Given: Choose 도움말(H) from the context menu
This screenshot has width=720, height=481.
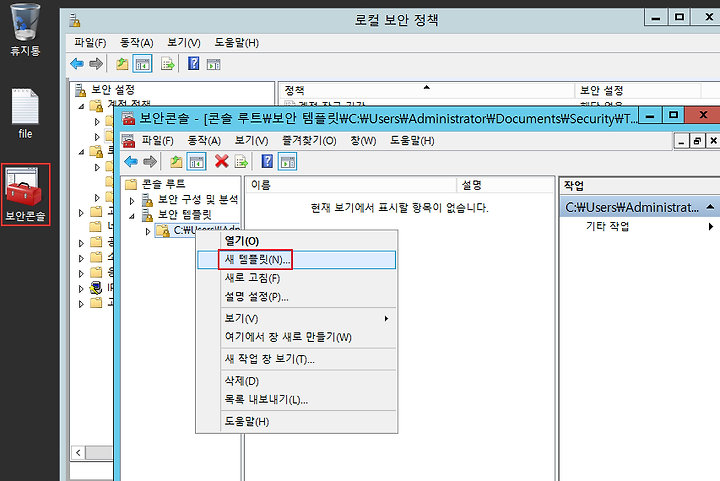Looking at the screenshot, I should pyautogui.click(x=297, y=421).
